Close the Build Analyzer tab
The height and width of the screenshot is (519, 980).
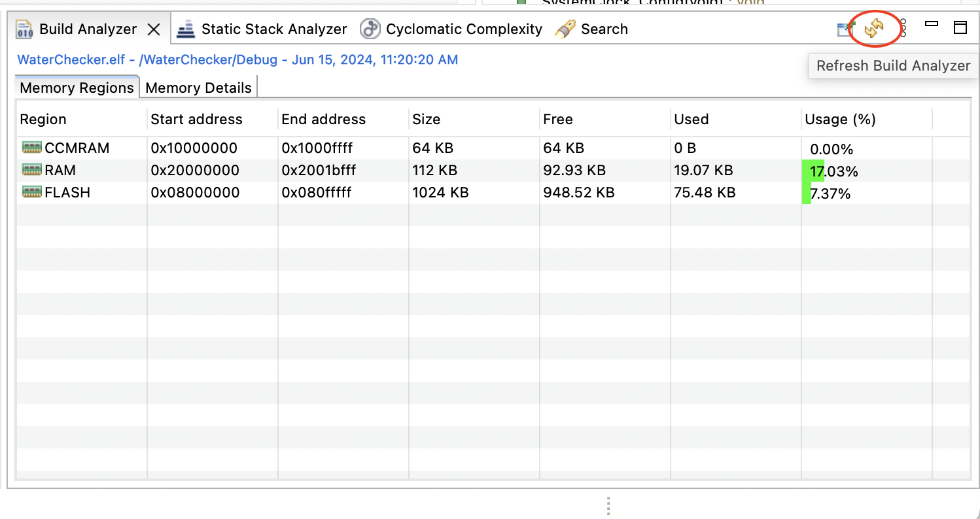(154, 29)
